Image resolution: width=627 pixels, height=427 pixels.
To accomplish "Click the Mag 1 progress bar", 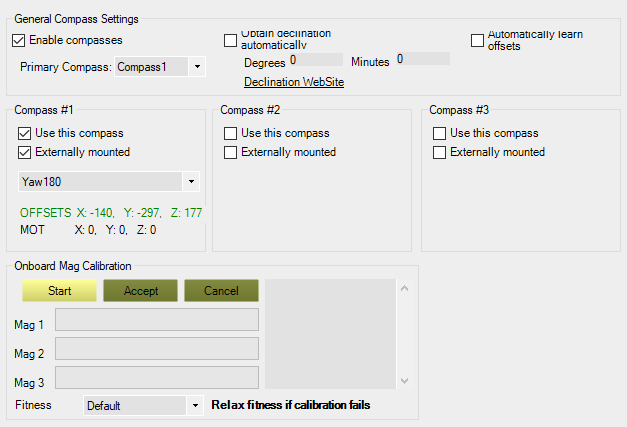I will [157, 319].
